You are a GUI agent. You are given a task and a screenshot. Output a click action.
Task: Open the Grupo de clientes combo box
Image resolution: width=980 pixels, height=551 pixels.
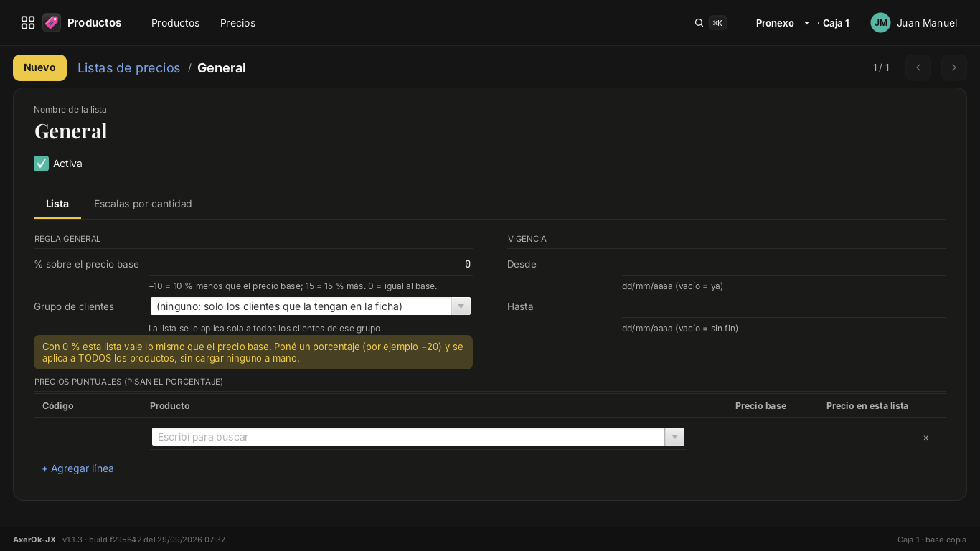point(311,306)
